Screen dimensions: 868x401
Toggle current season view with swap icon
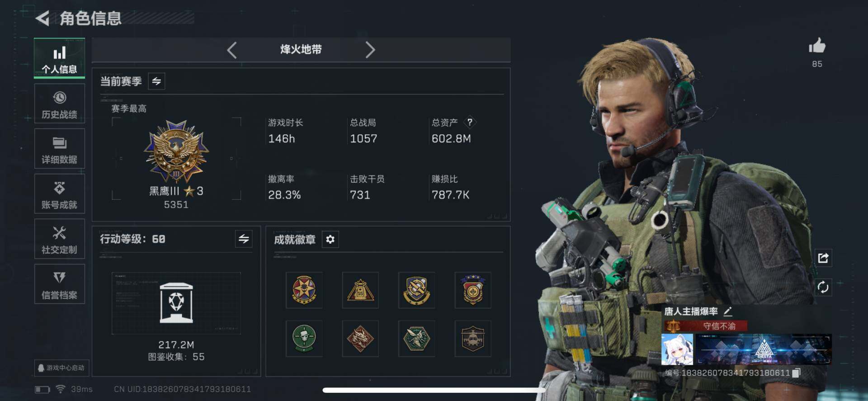[x=156, y=81]
